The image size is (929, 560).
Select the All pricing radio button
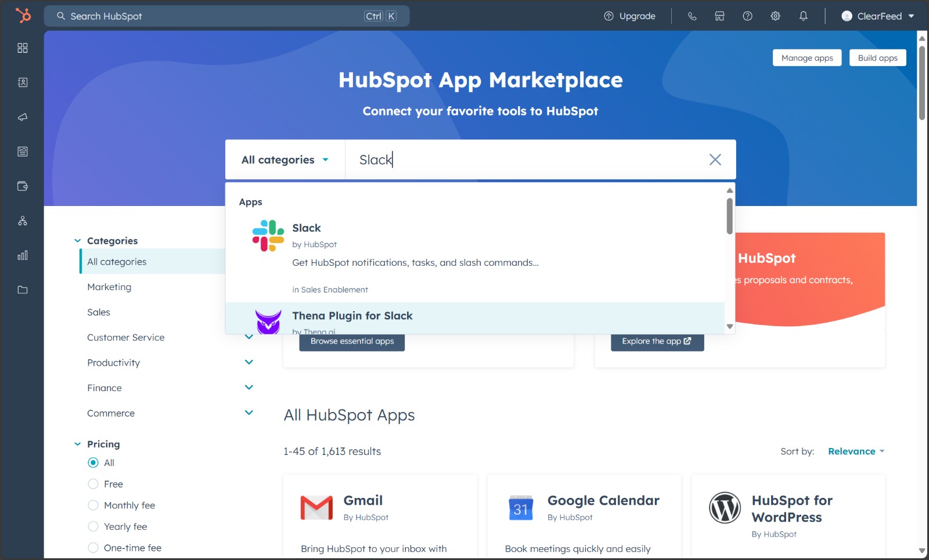[93, 463]
